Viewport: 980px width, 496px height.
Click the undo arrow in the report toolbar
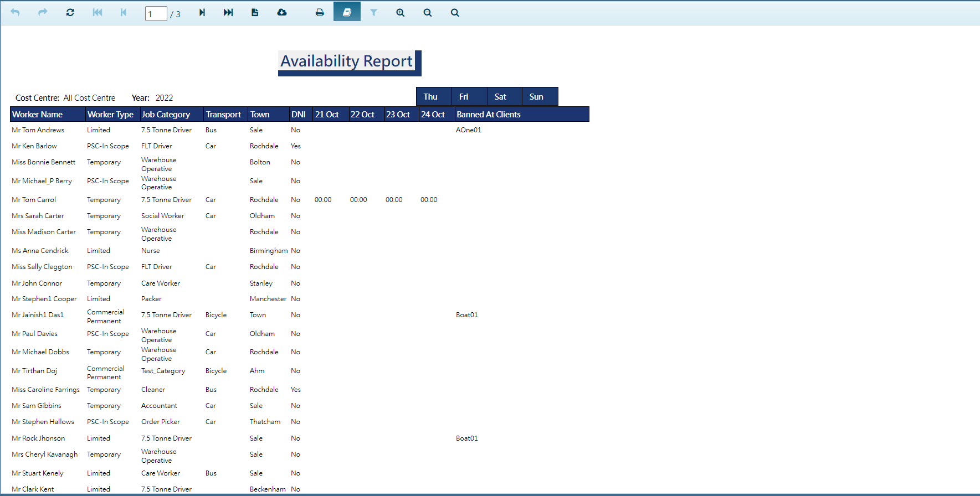pyautogui.click(x=15, y=12)
